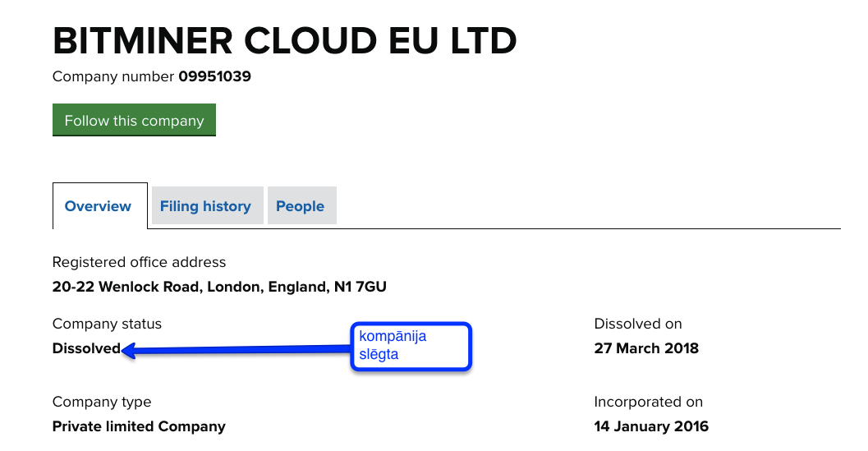Image resolution: width=868 pixels, height=451 pixels.
Task: Select the 20-22 Wenlock Road address text
Action: 219,287
